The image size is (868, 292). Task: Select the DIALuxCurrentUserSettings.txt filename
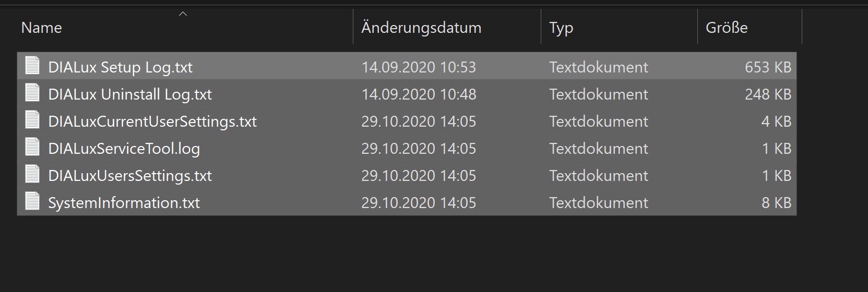click(x=152, y=121)
